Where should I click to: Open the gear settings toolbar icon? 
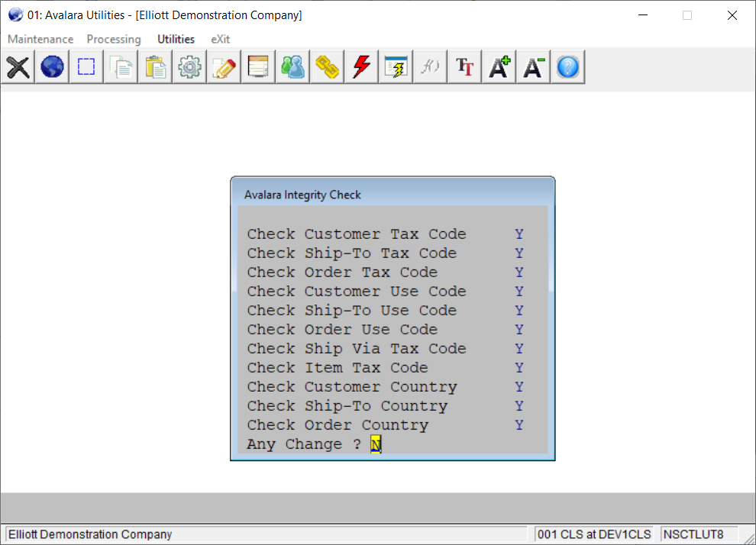(189, 67)
